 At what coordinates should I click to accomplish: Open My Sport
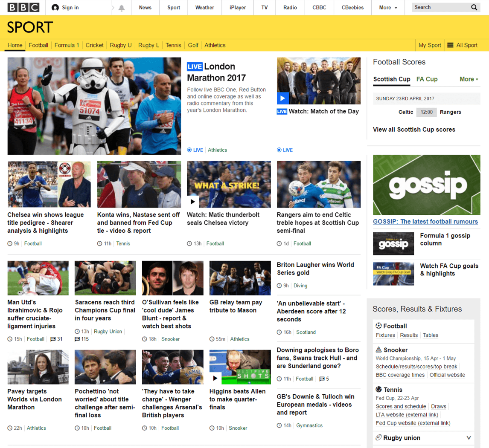(430, 45)
